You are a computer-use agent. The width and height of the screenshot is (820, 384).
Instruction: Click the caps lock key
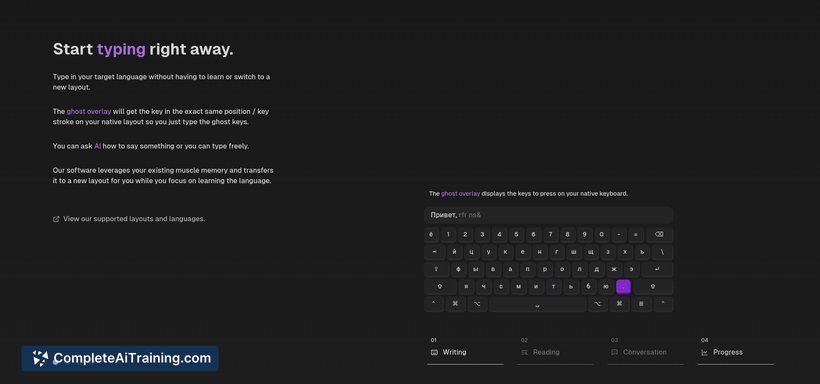436,269
